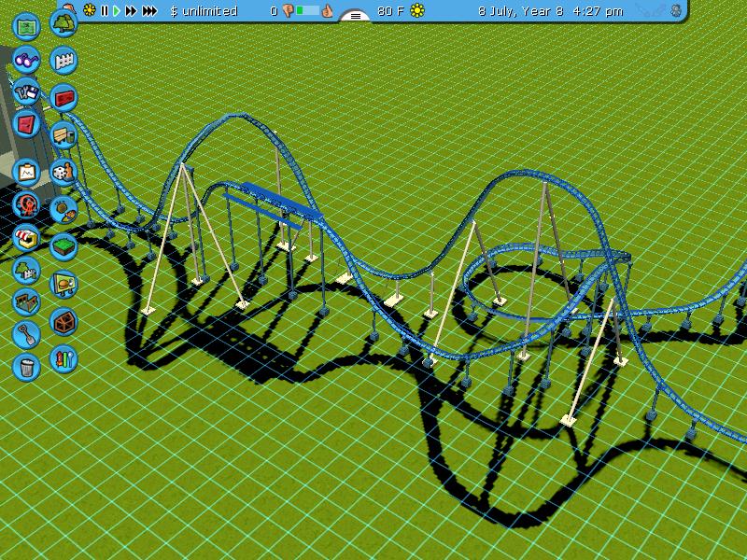Click the park rating thumbs meter

(x=307, y=11)
